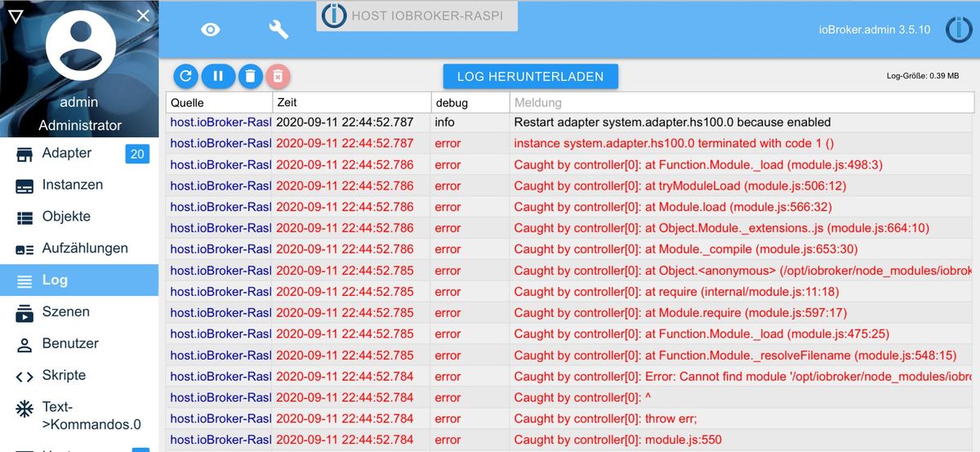Close the sidebar with X
This screenshot has height=452, width=980.
tap(143, 16)
